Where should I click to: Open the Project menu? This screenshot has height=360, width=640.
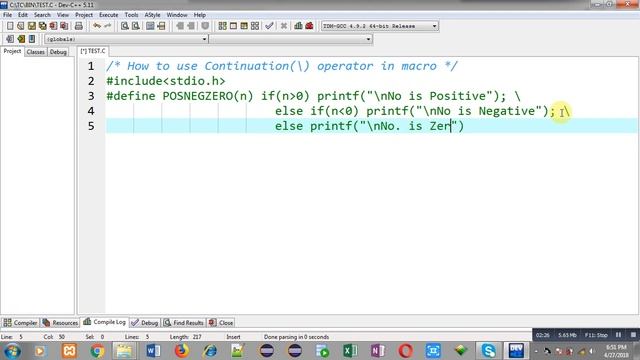coord(84,15)
